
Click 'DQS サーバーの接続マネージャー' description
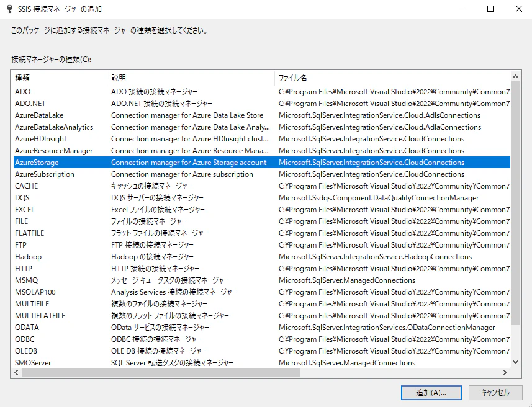[x=157, y=198]
